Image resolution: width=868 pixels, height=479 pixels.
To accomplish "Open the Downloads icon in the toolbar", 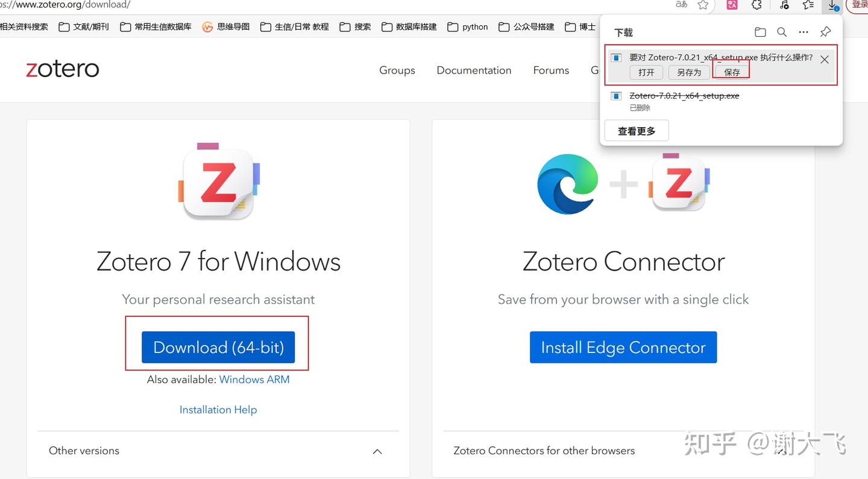I will (x=833, y=5).
